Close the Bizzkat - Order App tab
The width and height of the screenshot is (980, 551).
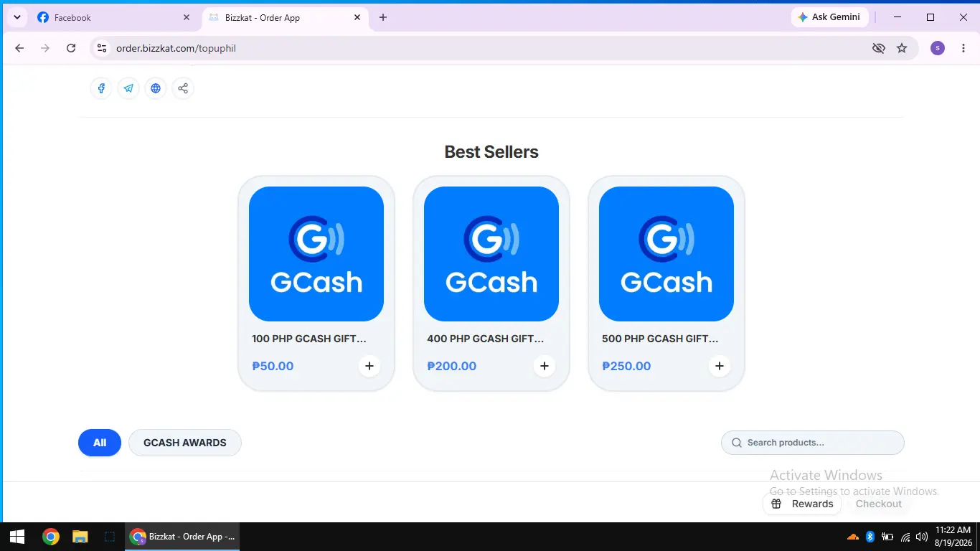[358, 17]
